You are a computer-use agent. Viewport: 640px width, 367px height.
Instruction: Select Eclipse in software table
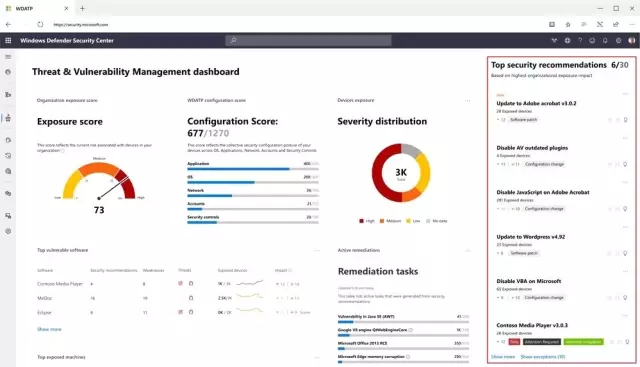[x=44, y=312]
